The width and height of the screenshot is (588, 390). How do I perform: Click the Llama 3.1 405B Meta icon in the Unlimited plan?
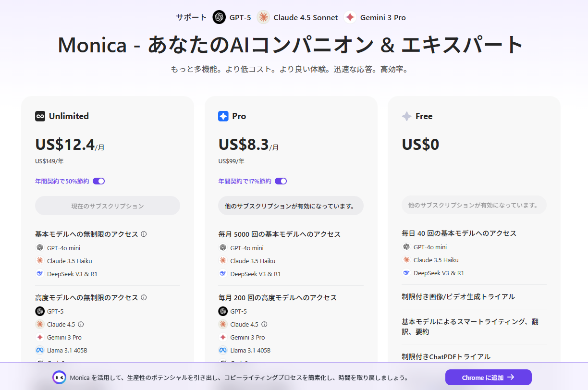[x=40, y=350]
